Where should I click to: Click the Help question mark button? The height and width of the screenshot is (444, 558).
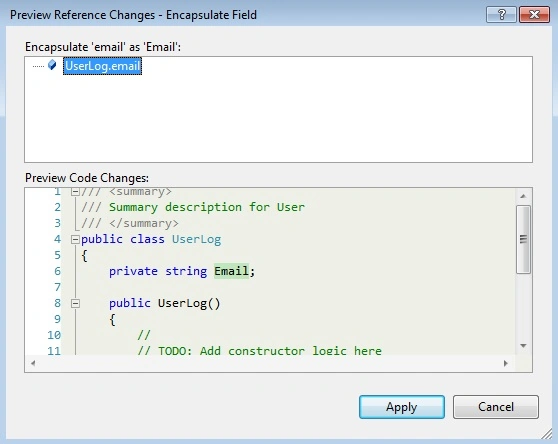(501, 15)
